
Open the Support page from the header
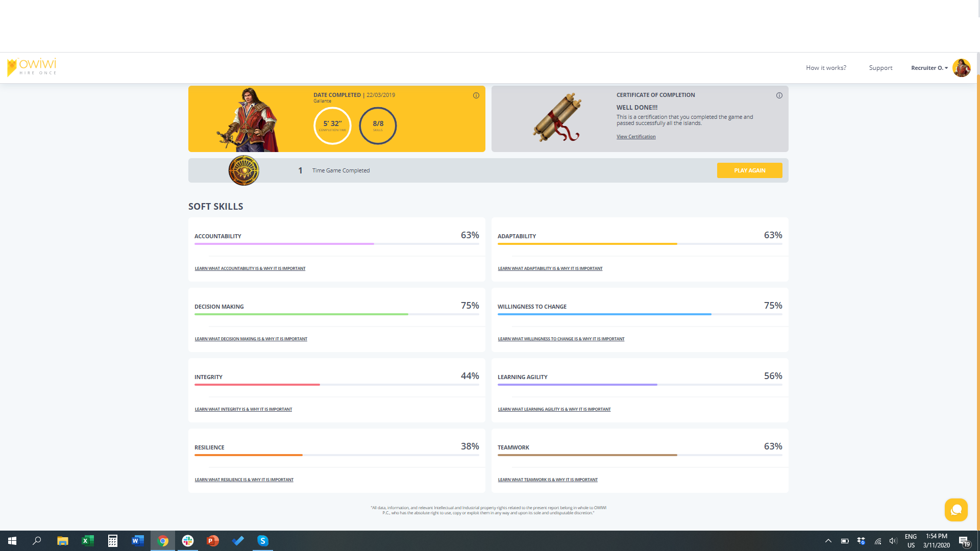[x=880, y=67]
